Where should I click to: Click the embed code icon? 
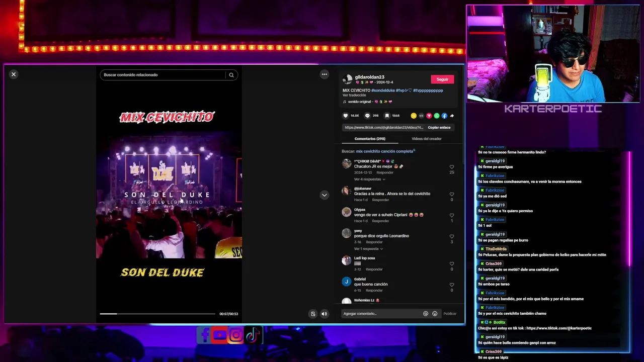[421, 116]
